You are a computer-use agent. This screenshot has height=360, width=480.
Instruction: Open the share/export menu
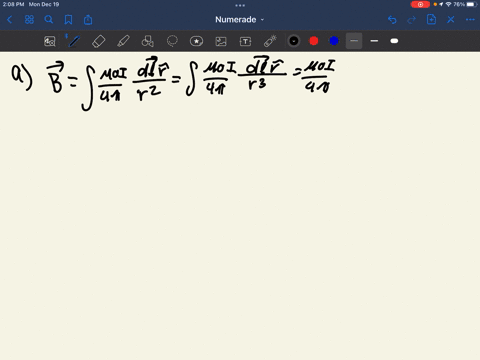click(88, 20)
